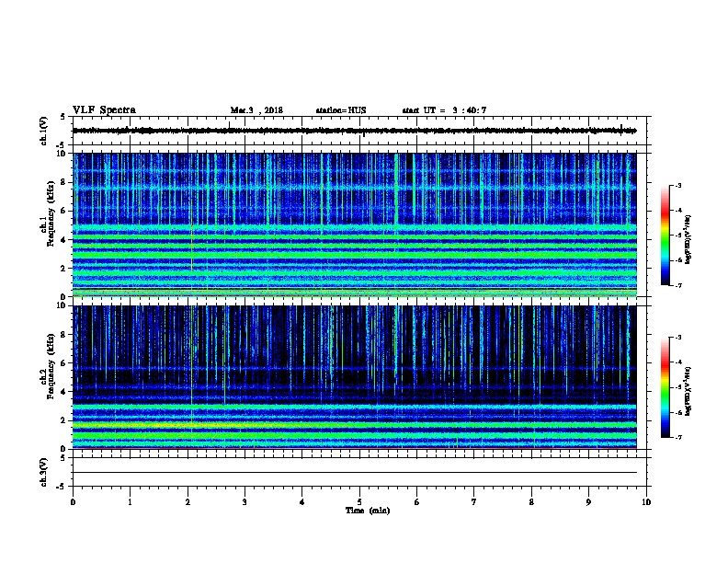
Task: Click the 'start UT = 3 :40: 7' label
Action: 444,110
